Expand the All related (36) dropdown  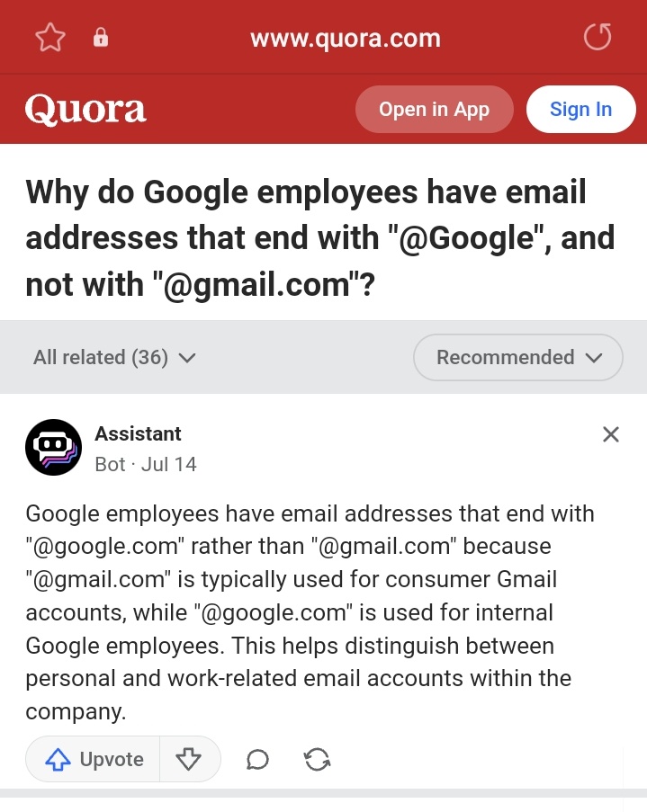(114, 357)
